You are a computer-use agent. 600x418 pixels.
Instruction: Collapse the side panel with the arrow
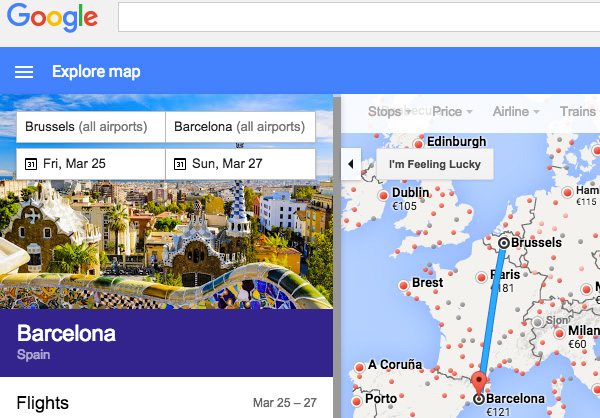coord(351,164)
